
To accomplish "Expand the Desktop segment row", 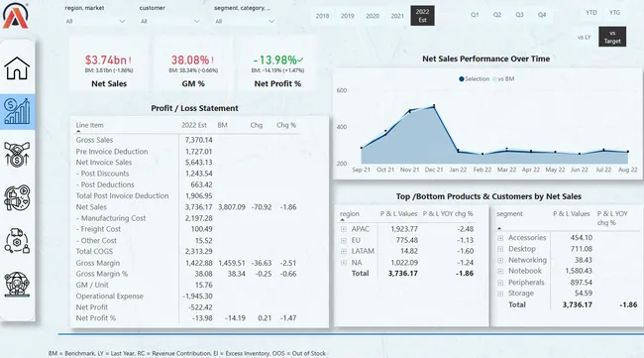I will pos(500,249).
